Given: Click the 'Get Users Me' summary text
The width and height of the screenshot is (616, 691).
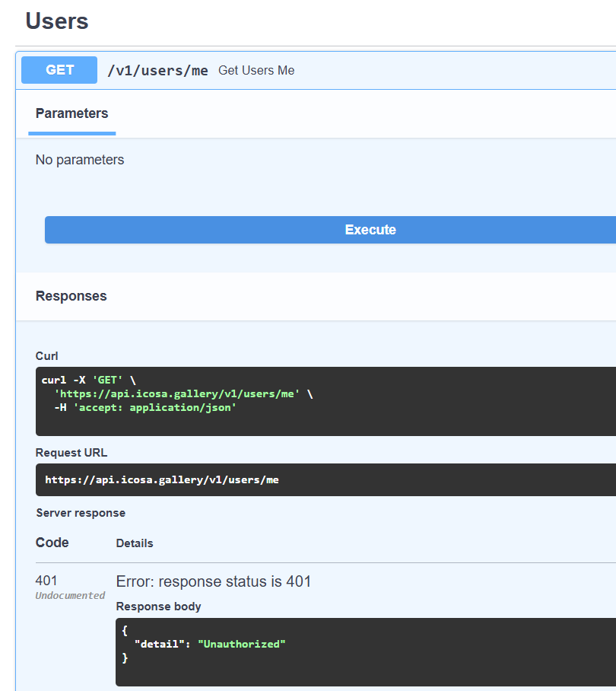Looking at the screenshot, I should click(x=256, y=71).
